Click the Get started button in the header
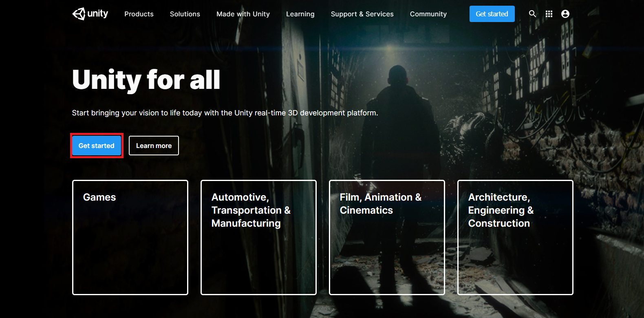 pos(492,14)
